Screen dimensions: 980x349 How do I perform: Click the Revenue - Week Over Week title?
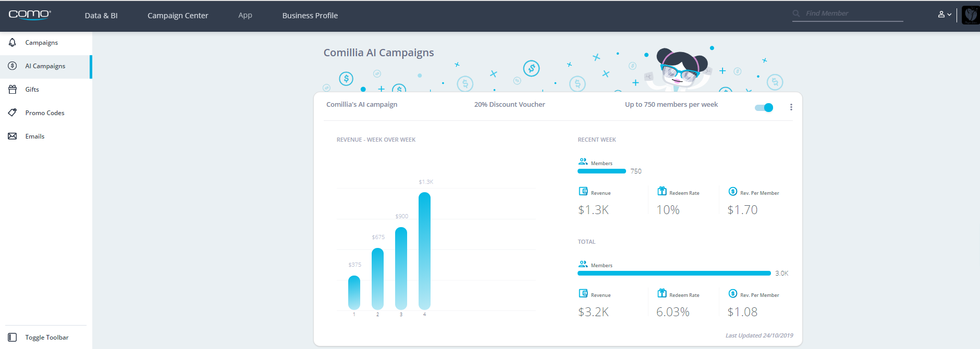point(376,140)
